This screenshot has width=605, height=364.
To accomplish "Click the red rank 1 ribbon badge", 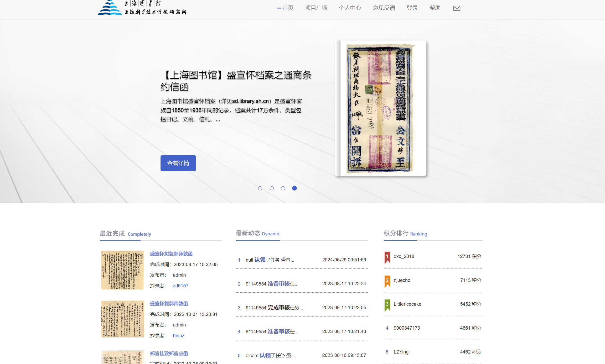I will point(387,257).
